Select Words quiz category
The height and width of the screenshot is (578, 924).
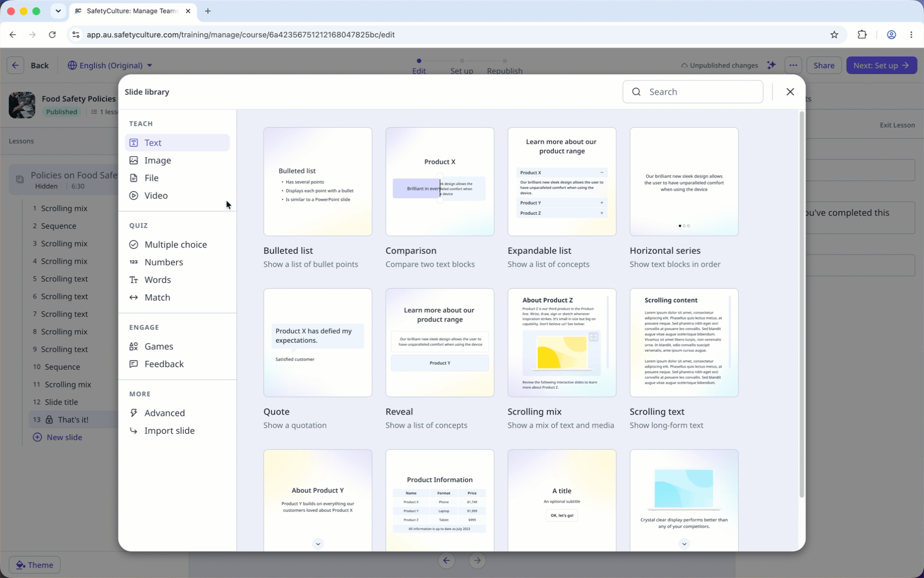point(177,280)
